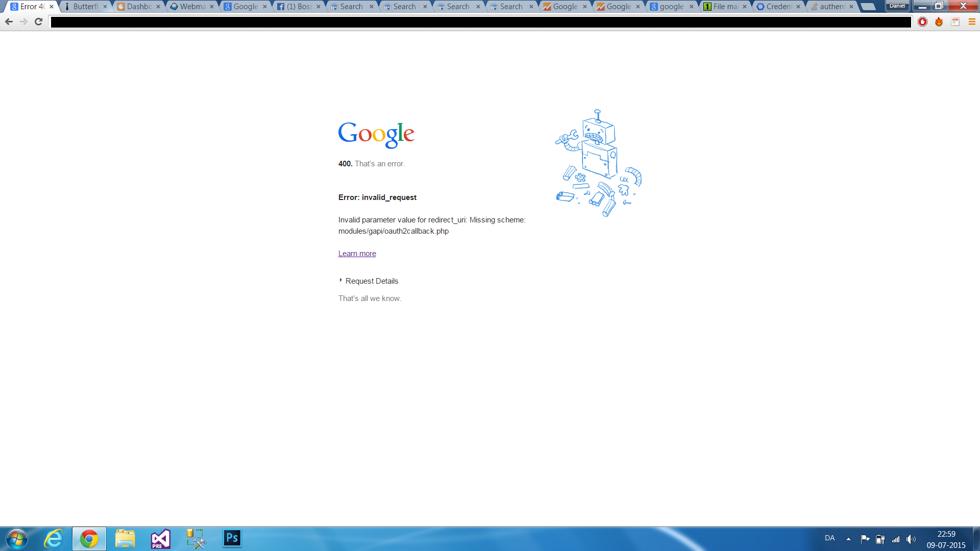Expand Request Details disclosure triangle

(x=341, y=281)
